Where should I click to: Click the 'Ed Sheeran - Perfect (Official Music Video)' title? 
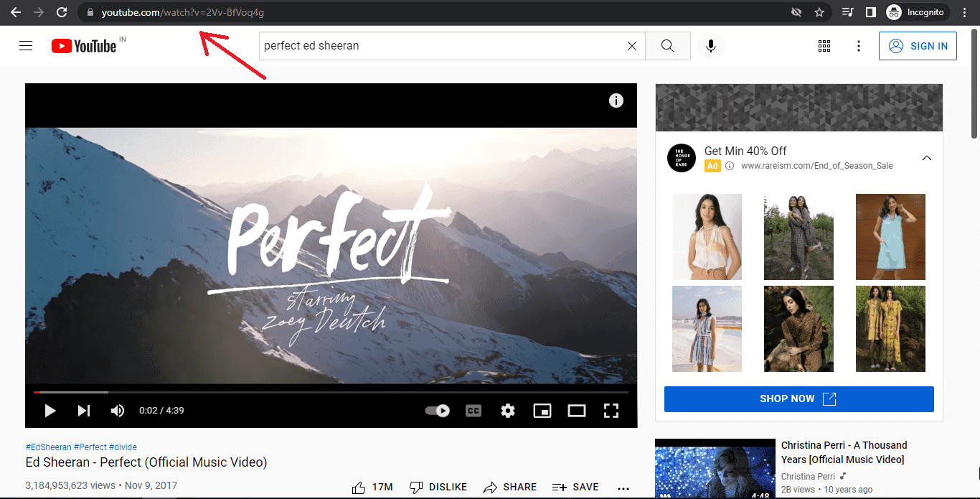(x=146, y=462)
